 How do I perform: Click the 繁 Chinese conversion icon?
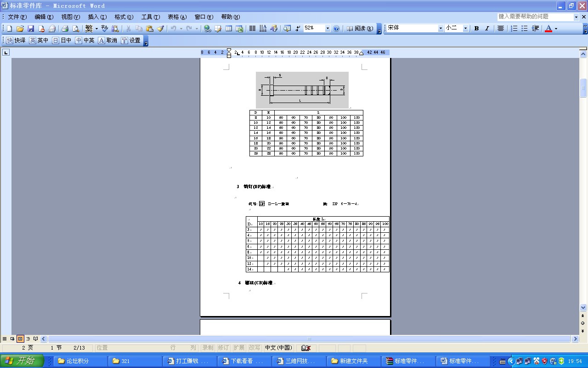coord(89,29)
